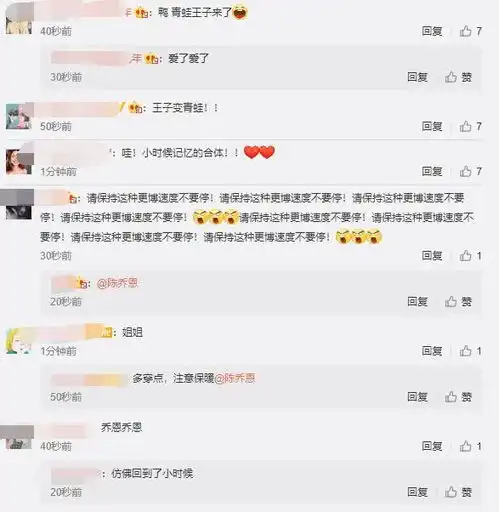This screenshot has width=499, height=512.
Task: Open avatar of 小时候记忆的合体 commenter
Action: tap(20, 162)
